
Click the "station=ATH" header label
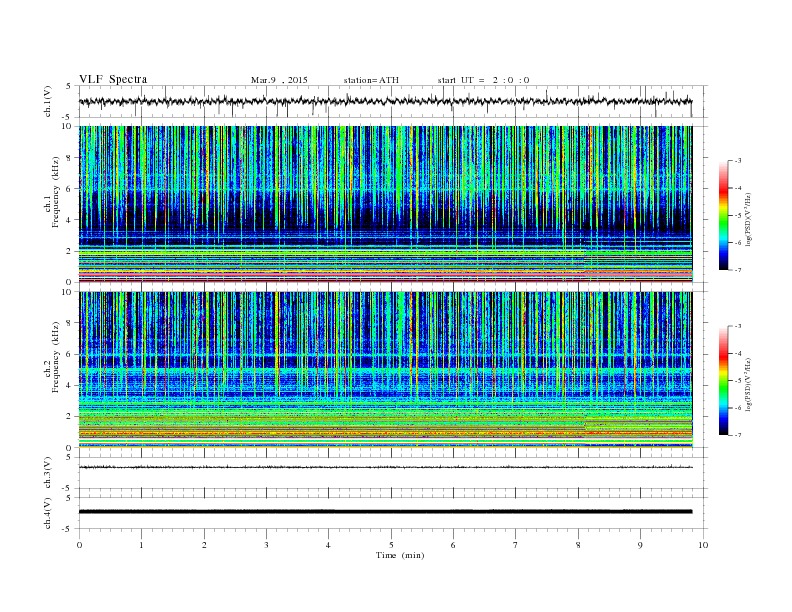pyautogui.click(x=371, y=80)
